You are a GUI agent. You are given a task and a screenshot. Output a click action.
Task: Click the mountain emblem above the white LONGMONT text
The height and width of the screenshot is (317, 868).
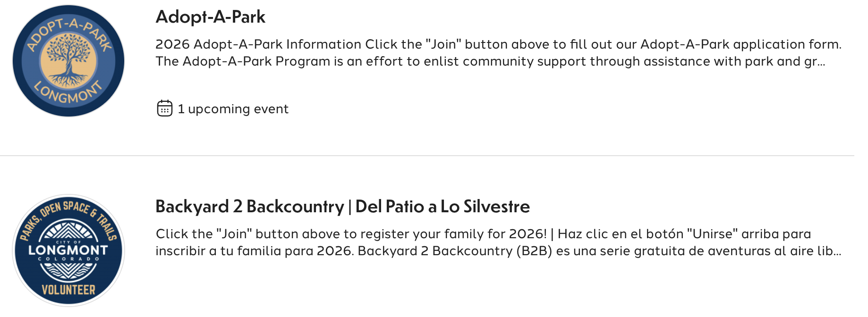click(x=68, y=231)
